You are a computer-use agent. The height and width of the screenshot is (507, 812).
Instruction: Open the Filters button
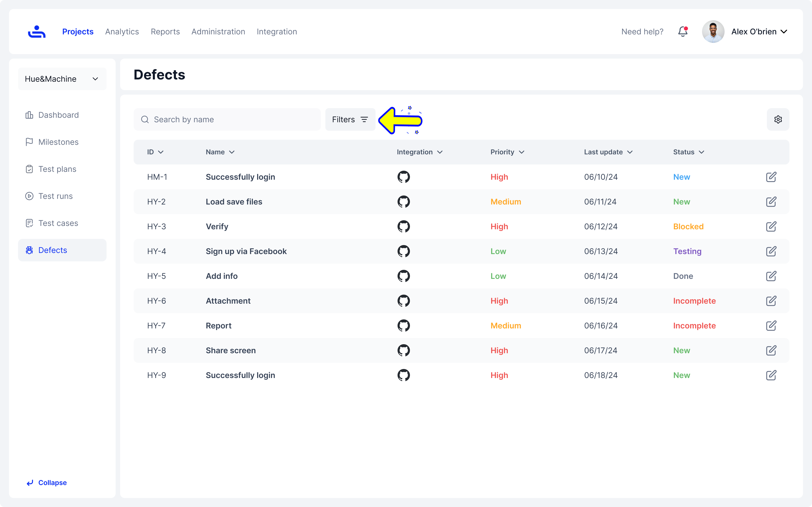click(350, 119)
